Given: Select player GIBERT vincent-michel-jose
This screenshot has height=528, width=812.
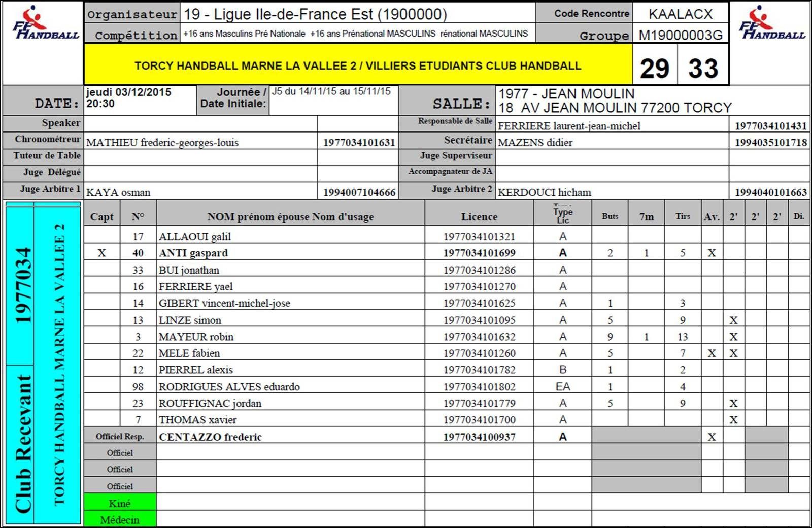Looking at the screenshot, I should (x=224, y=303).
